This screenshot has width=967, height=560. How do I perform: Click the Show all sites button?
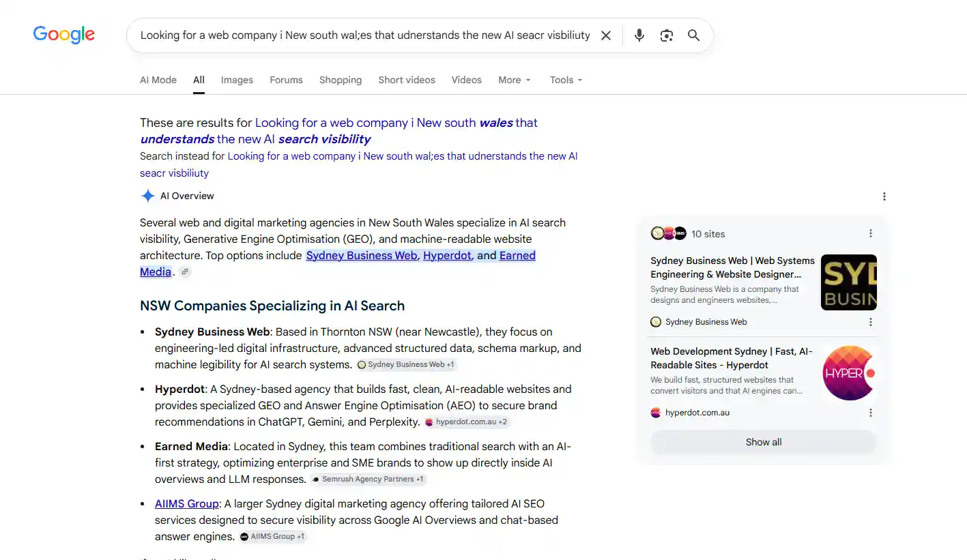pos(763,442)
